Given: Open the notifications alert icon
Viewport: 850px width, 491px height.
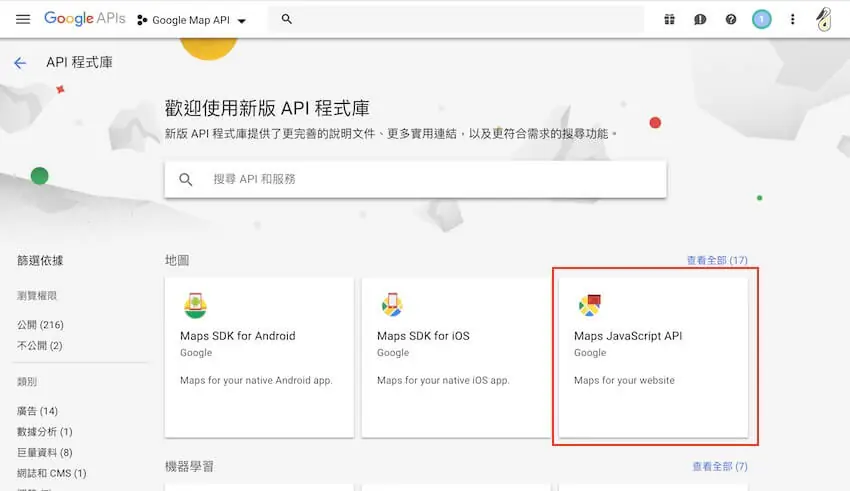Looking at the screenshot, I should (700, 20).
